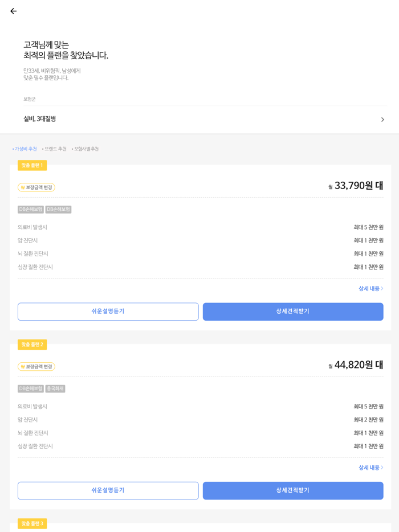The width and height of the screenshot is (399, 532).
Task: Select the 가성비 추천 filter tab
Action: pos(24,149)
